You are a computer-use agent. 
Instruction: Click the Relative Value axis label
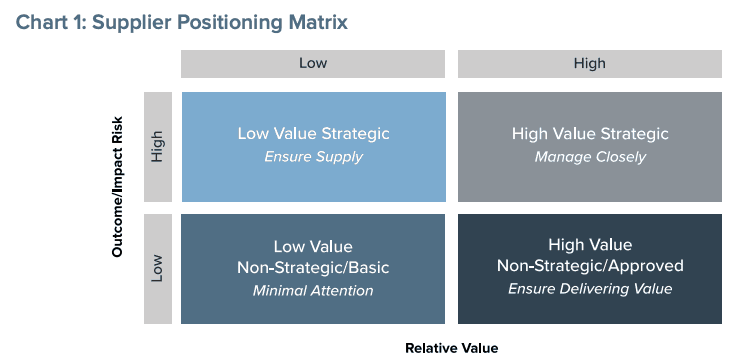(x=452, y=348)
